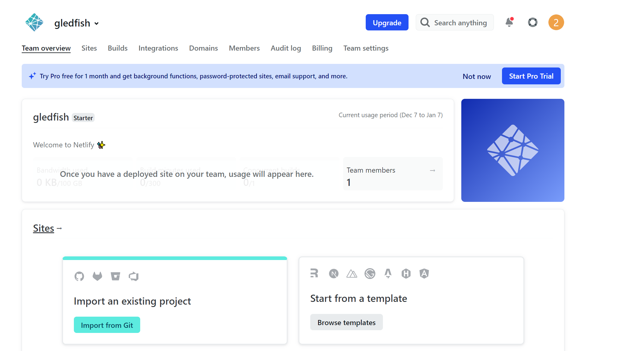Click the Welcome to Netlify text
The width and height of the screenshot is (644, 351).
pyautogui.click(x=64, y=145)
